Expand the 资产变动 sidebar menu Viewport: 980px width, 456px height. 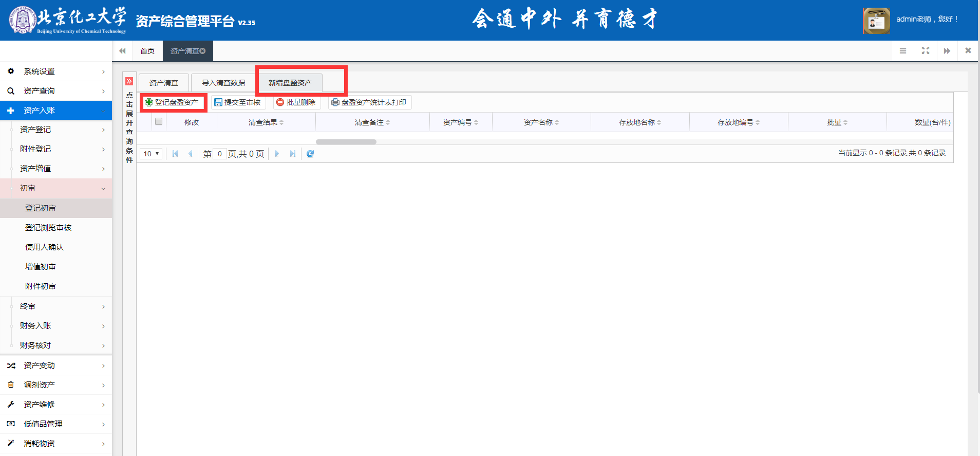[56, 366]
